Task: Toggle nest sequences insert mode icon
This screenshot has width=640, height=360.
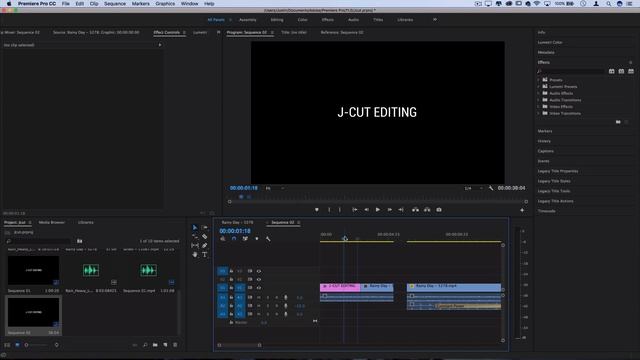Action: [x=223, y=239]
